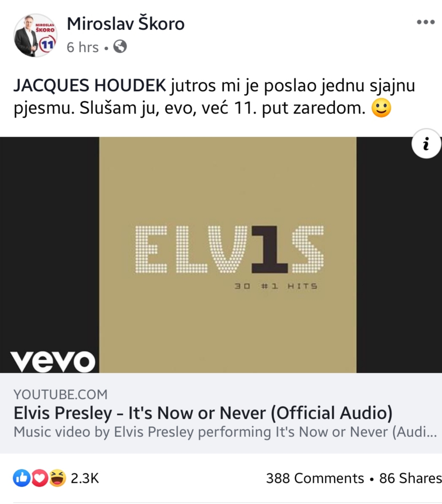Click the ELV1S album logo text
442x504 pixels.
tap(229, 249)
